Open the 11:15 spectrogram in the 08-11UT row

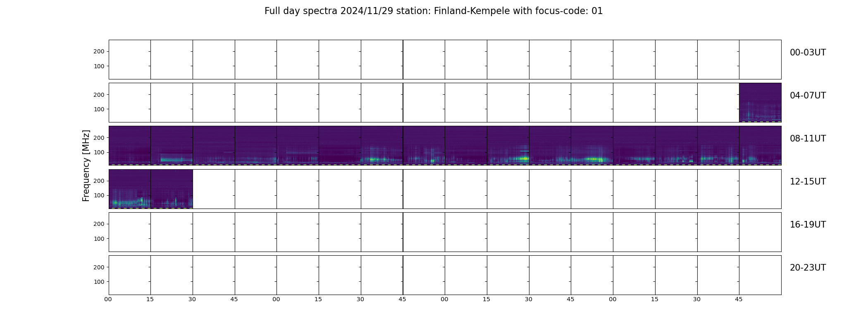(x=676, y=146)
